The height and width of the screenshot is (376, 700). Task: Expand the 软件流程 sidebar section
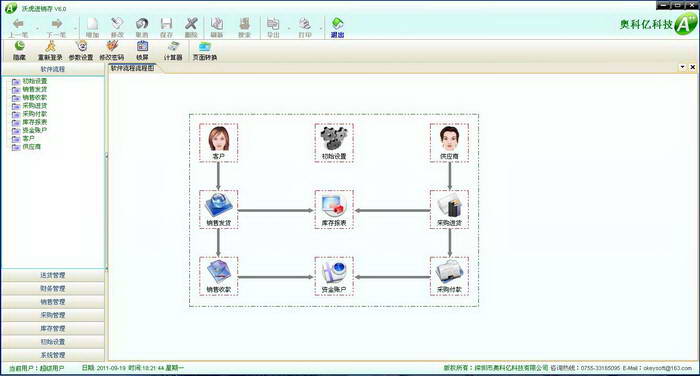[x=53, y=69]
